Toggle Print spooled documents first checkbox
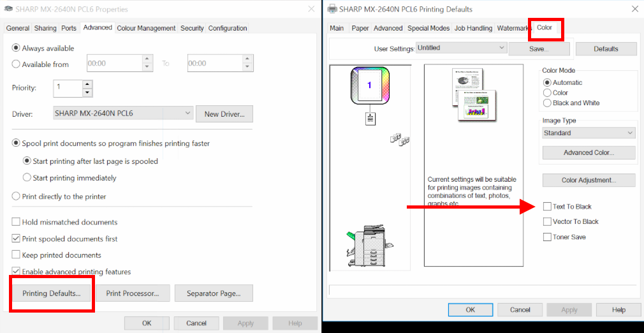Image resolution: width=644 pixels, height=333 pixels. 16,239
